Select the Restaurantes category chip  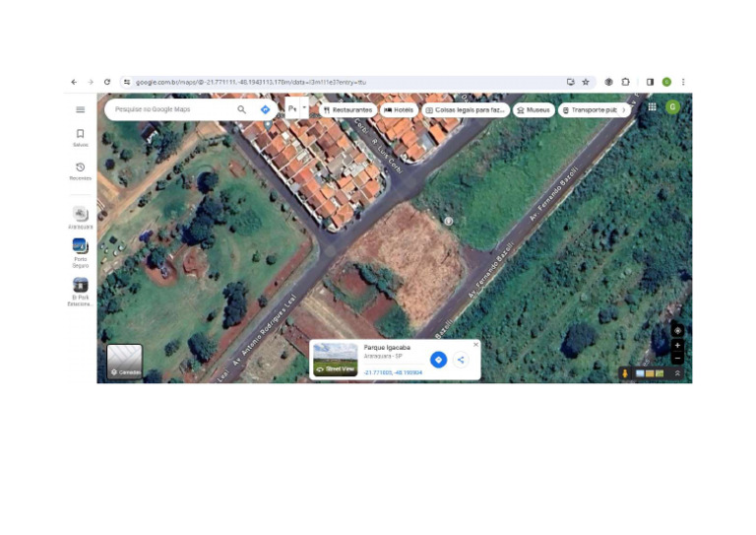pos(347,110)
